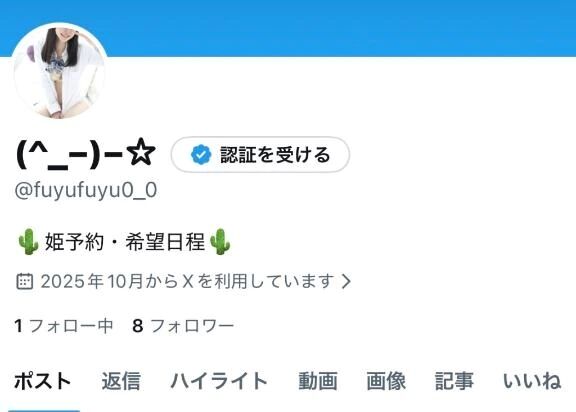This screenshot has width=576, height=412.
Task: Open the 動画 tab
Action: [318, 381]
